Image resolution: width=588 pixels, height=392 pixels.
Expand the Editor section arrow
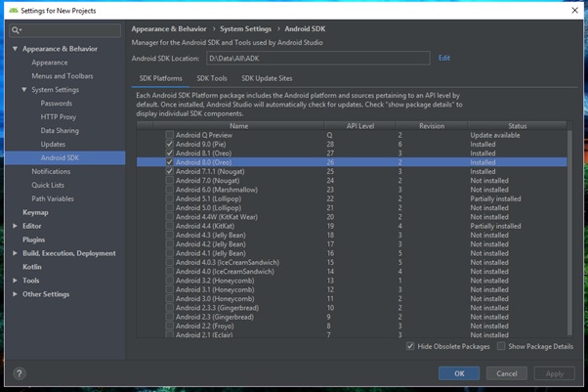[15, 226]
